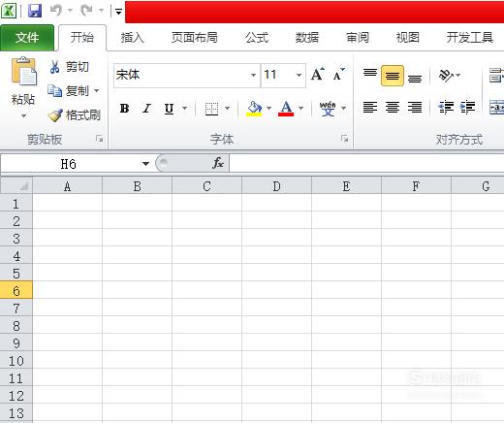The image size is (504, 423).
Task: Toggle middle vertical alignment
Action: click(393, 76)
